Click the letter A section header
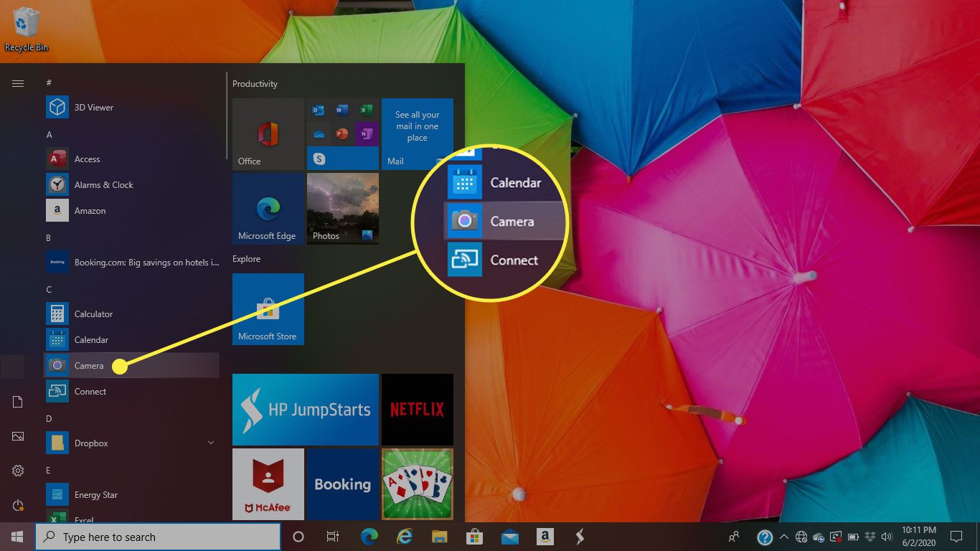Image resolution: width=980 pixels, height=551 pixels. pyautogui.click(x=50, y=135)
